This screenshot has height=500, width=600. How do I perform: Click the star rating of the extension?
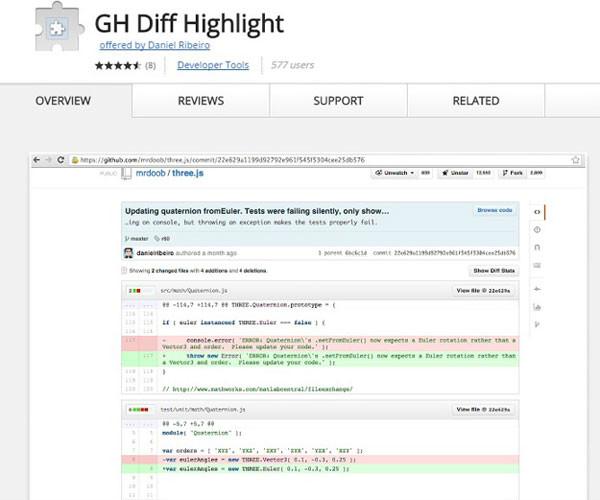tap(118, 65)
